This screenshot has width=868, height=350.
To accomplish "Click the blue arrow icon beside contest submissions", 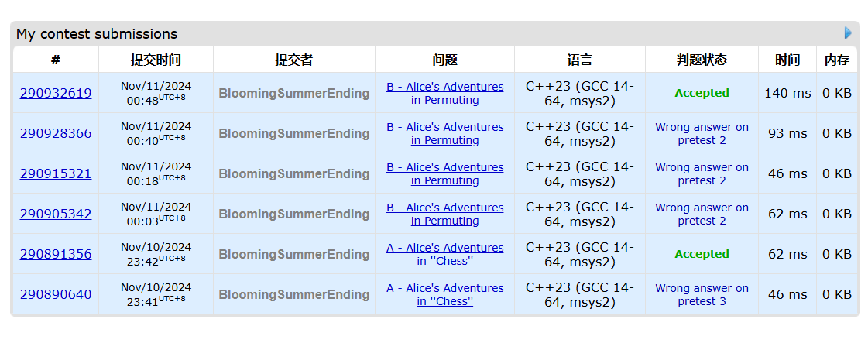I will (848, 33).
